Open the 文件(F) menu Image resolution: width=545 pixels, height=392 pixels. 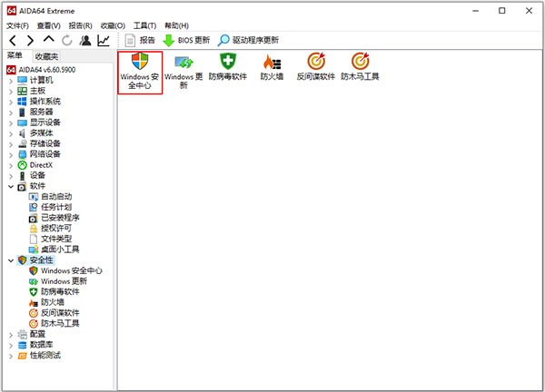pyautogui.click(x=18, y=25)
